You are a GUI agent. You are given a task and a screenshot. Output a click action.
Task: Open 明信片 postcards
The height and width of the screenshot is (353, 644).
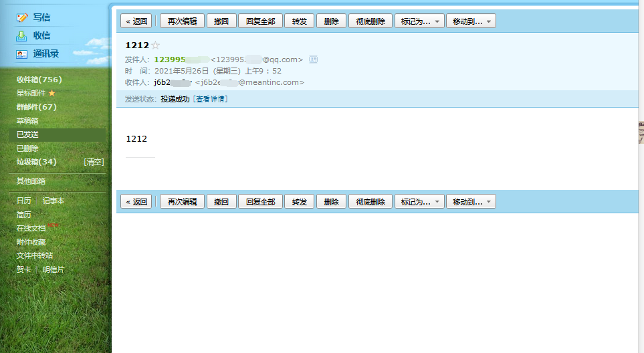coord(53,269)
